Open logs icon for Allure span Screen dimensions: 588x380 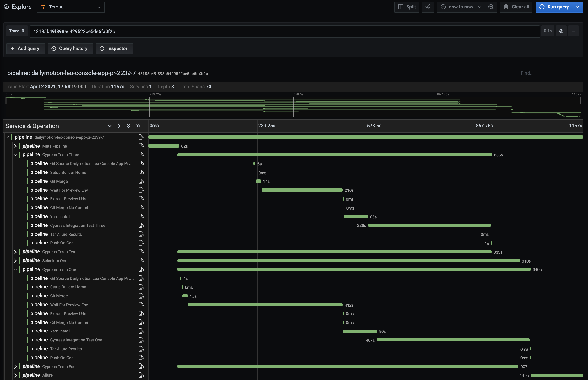[x=141, y=375]
